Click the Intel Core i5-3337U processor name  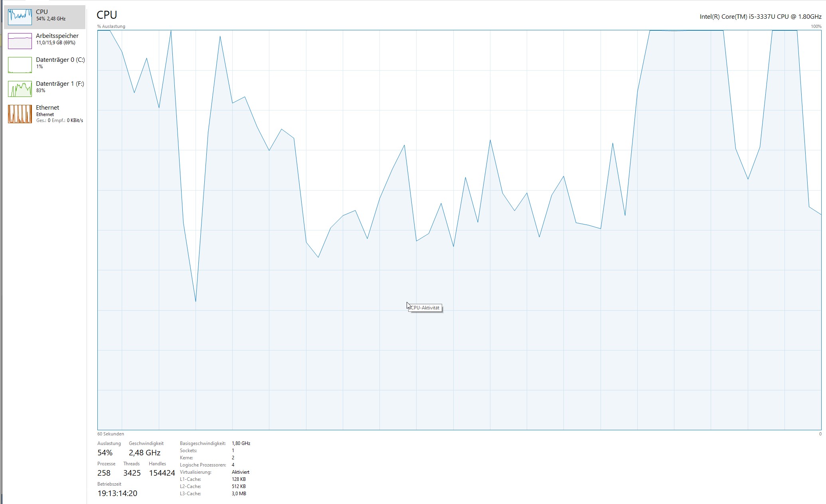coord(760,17)
